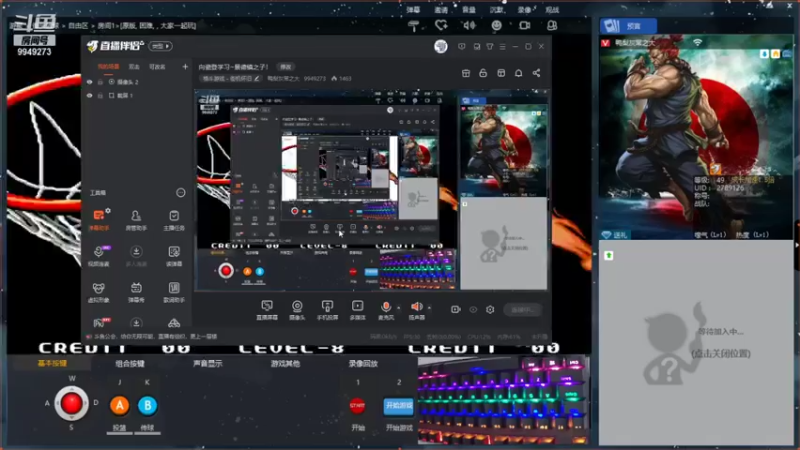The height and width of the screenshot is (450, 800).
Task: Toggle visibility of the 截屏 1 source
Action: pos(89,95)
